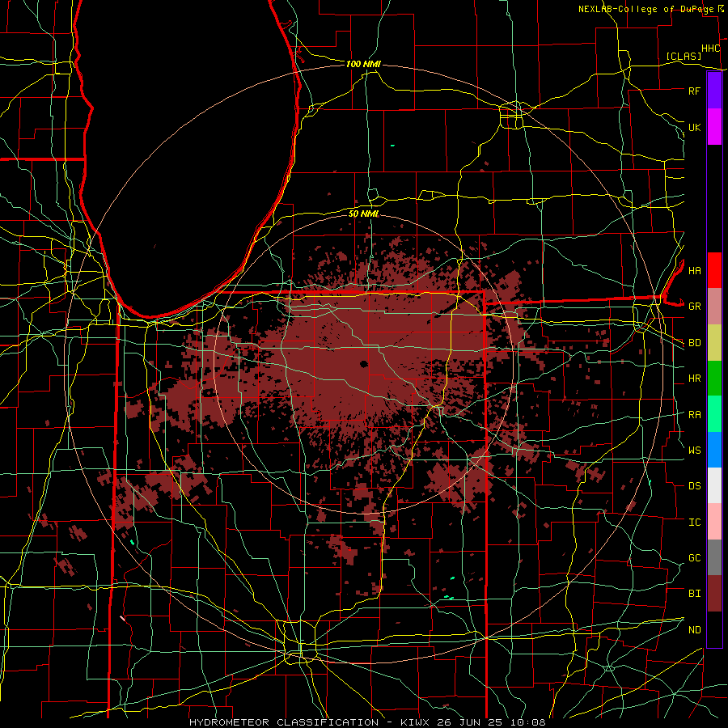Image resolution: width=728 pixels, height=728 pixels.
Task: Click the IC light pink legend swatch
Action: click(714, 522)
